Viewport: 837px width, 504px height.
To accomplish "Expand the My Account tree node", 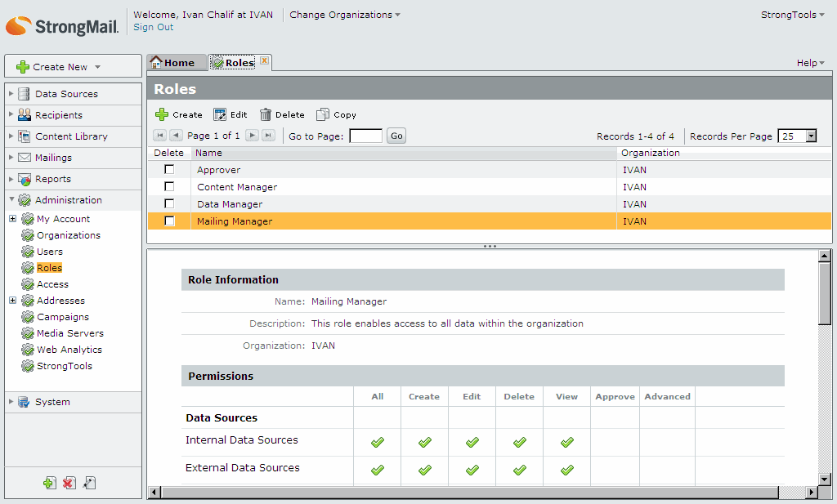I will point(13,219).
